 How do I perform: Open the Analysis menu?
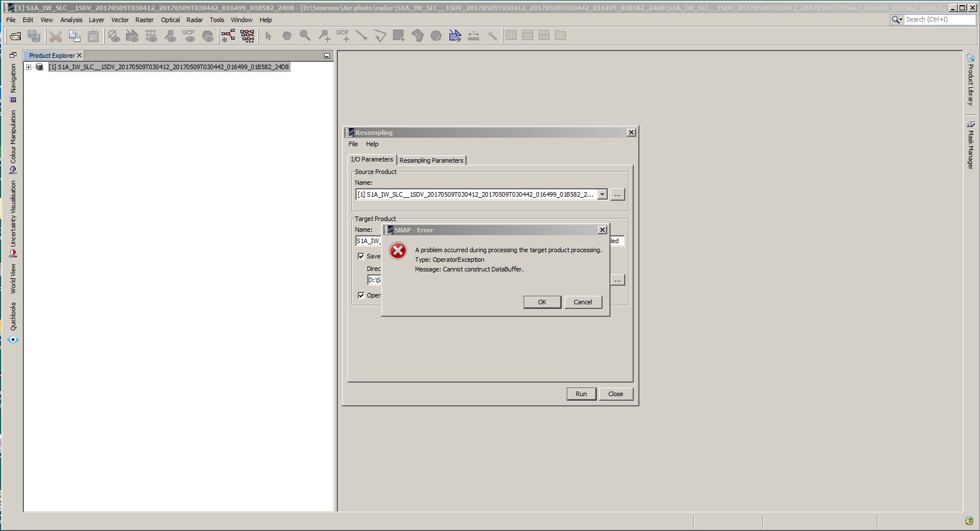coord(71,20)
